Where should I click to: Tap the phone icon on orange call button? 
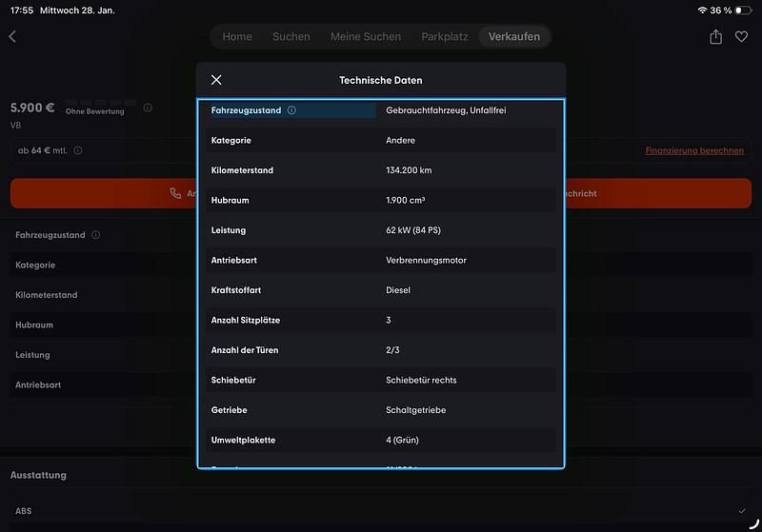pos(175,193)
